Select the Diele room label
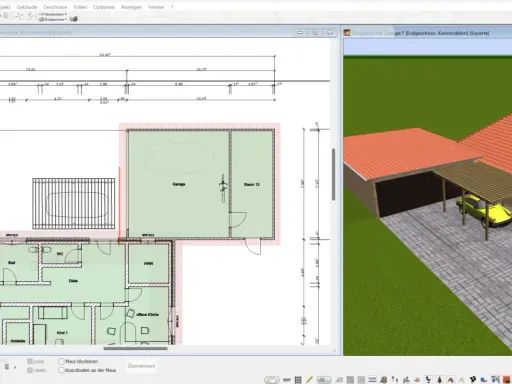Screen dimensions: 512x384 [x=73, y=281]
